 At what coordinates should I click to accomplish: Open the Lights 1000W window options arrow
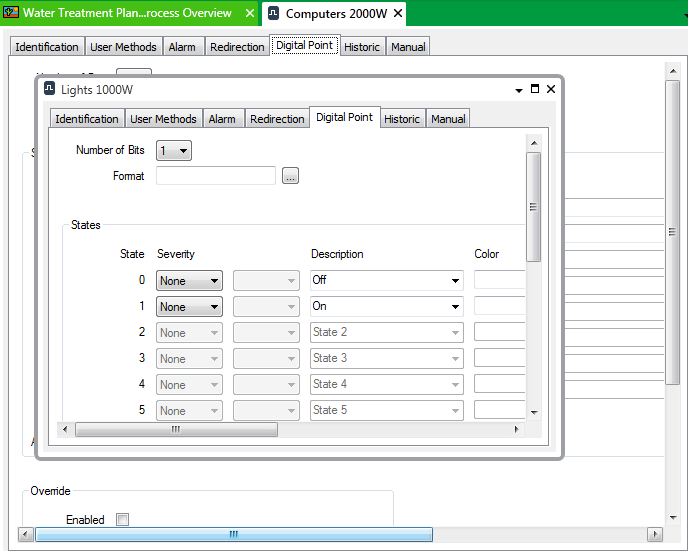519,90
